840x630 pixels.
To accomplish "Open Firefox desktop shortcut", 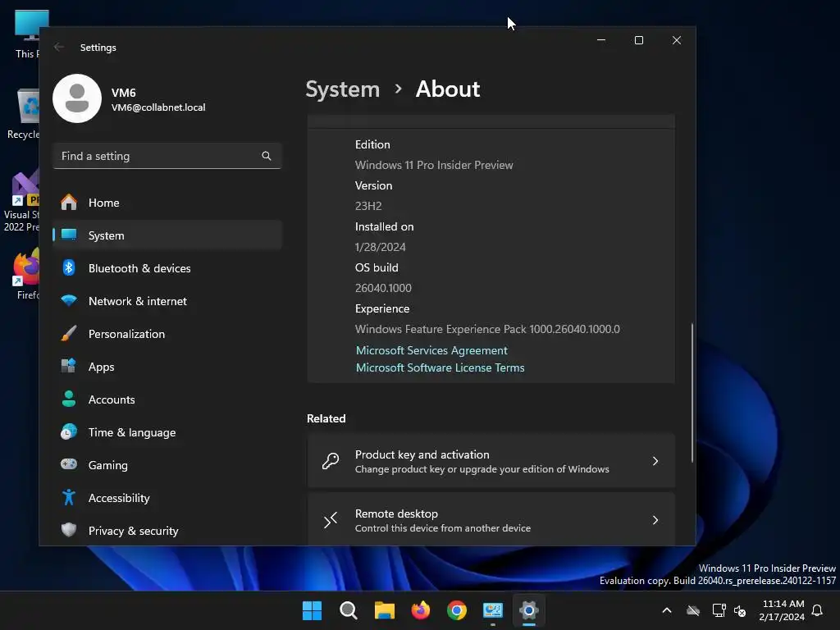I will coord(27,274).
